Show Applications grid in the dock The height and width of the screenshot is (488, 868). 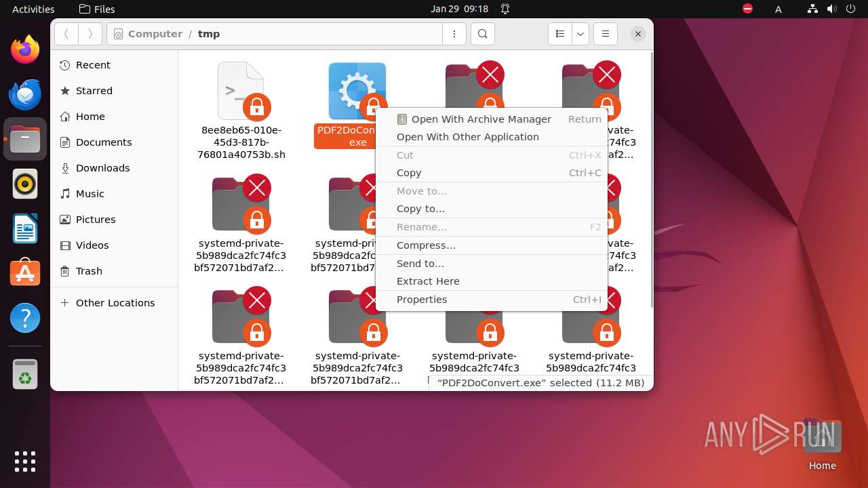pos(25,461)
